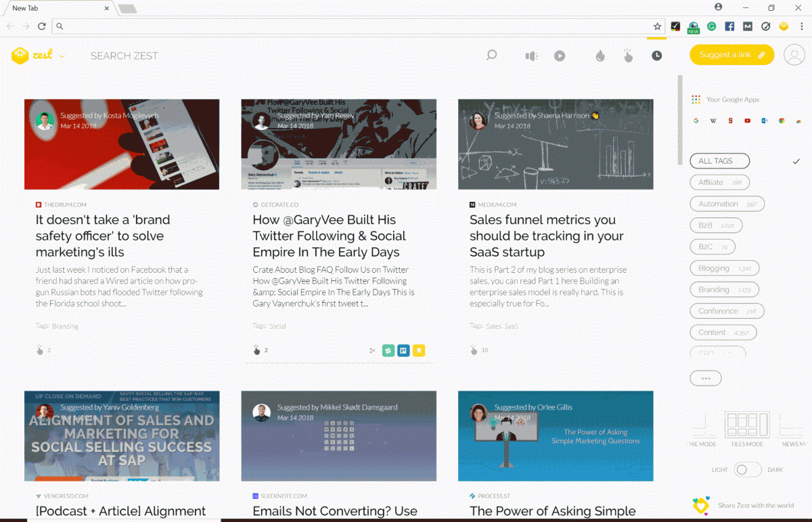Open the Your Google Apps grid icon
Viewport: 812px width, 522px height.
click(x=696, y=100)
